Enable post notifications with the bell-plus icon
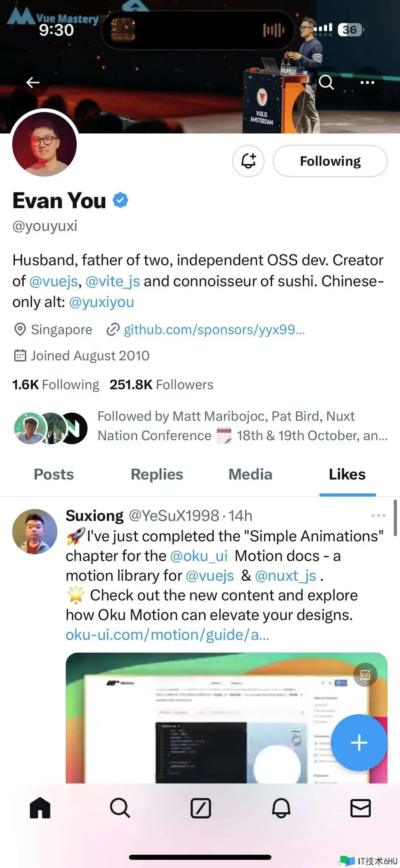 click(248, 161)
